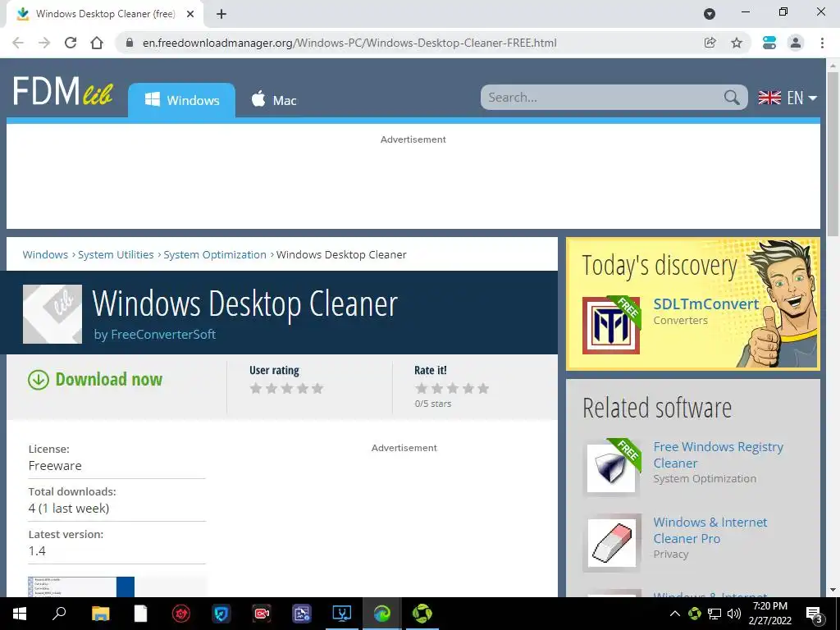Viewport: 840px width, 630px height.
Task: Show hidden system tray icons
Action: click(x=675, y=614)
